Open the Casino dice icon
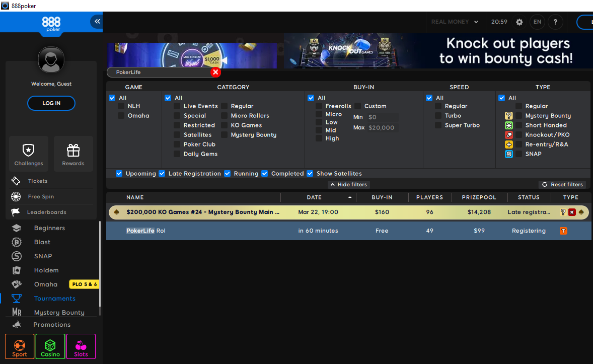The image size is (593, 364). pos(50,346)
